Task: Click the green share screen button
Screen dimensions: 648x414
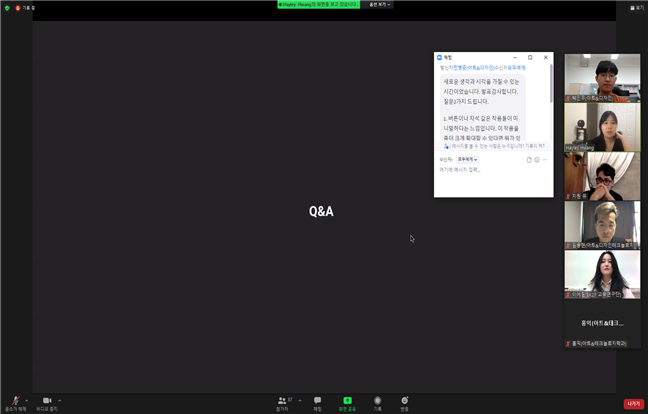Action: (347, 401)
